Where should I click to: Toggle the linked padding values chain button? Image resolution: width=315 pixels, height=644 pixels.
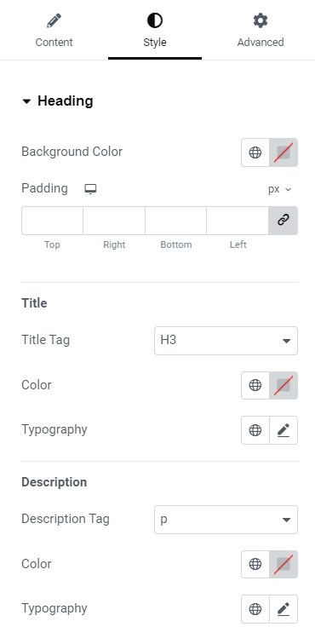pos(283,221)
